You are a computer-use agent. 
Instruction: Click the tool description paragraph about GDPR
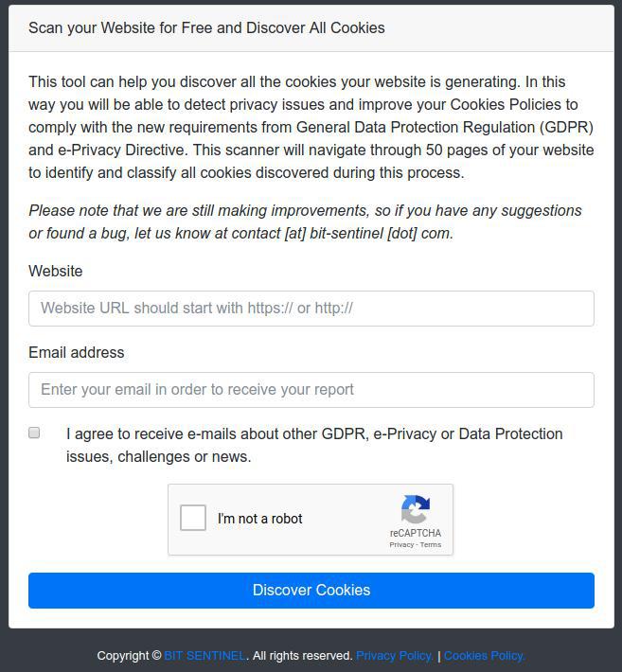[311, 127]
